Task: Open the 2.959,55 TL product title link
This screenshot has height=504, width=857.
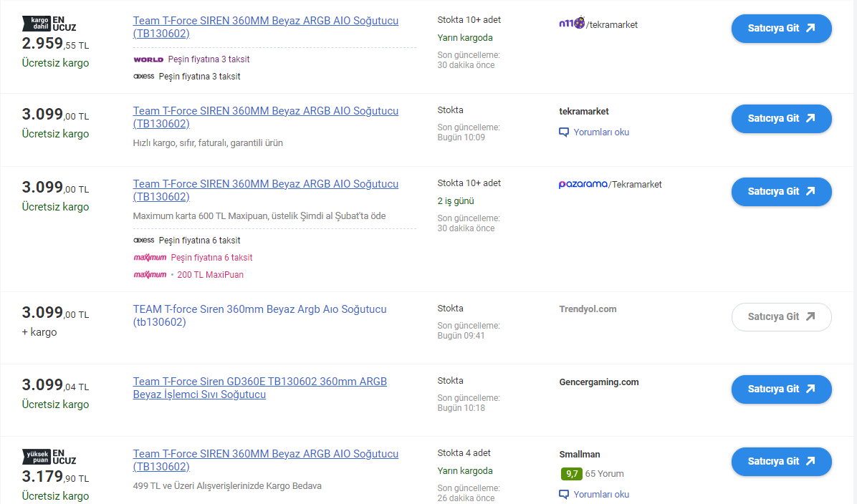Action: click(266, 26)
